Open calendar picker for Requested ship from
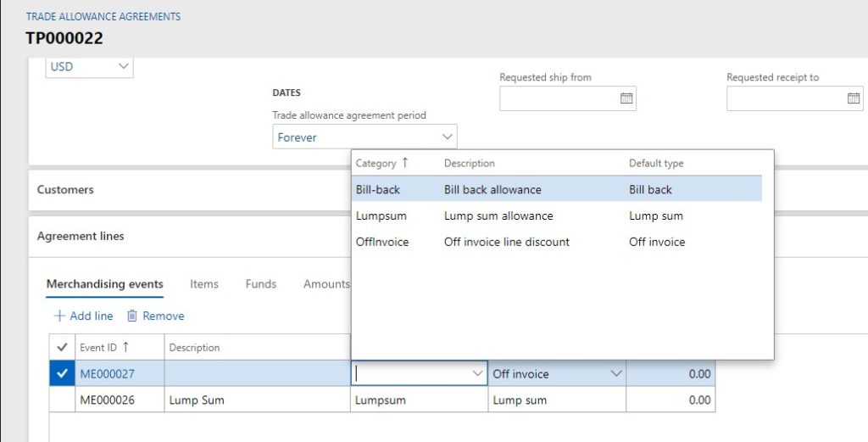This screenshot has width=868, height=442. tap(626, 98)
